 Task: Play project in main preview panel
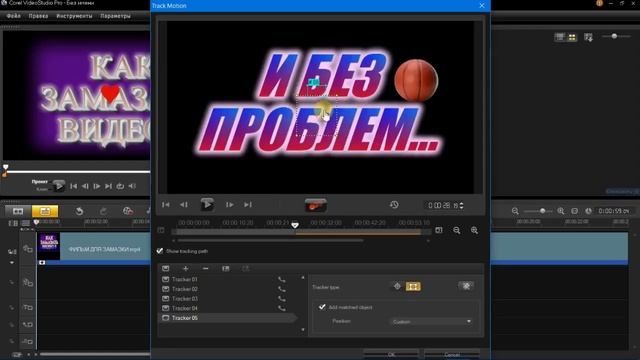[x=59, y=186]
